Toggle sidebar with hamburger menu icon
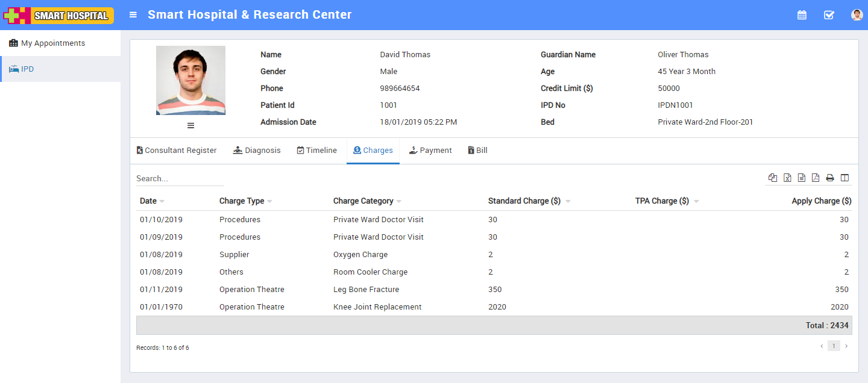 coord(133,15)
